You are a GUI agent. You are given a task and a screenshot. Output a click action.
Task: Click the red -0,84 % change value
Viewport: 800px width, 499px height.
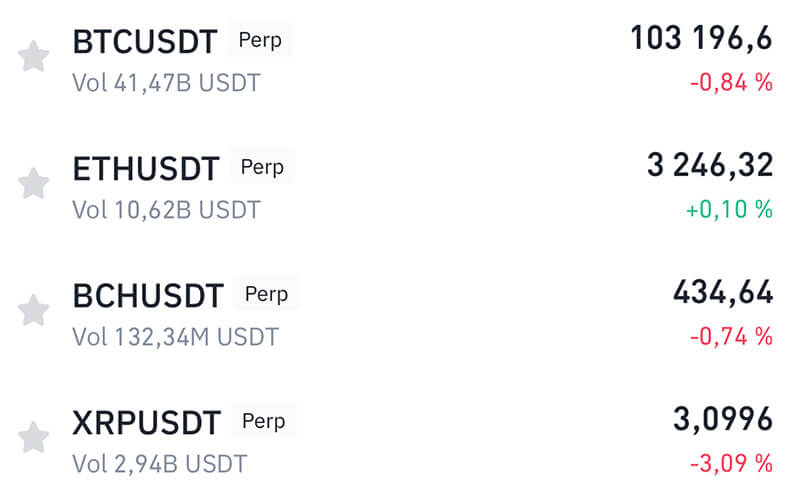tap(731, 83)
